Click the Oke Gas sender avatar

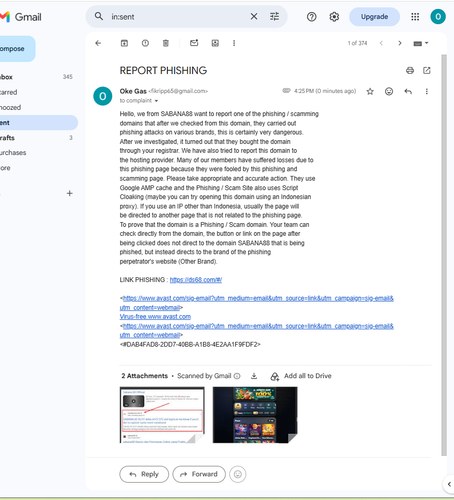pos(103,96)
